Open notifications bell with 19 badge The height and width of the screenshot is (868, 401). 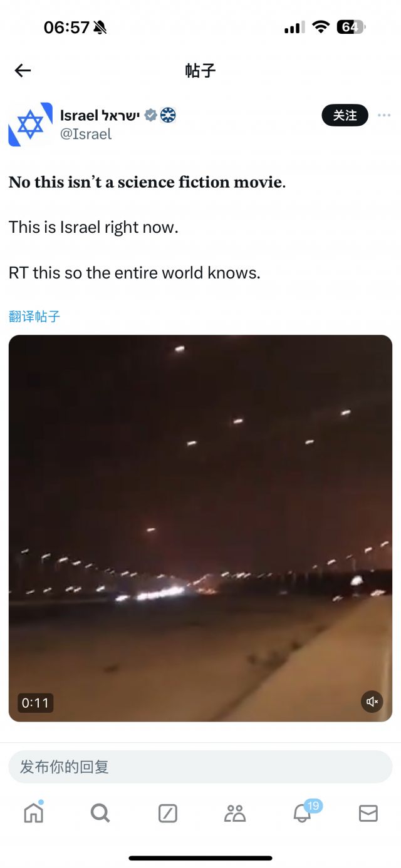pos(303,812)
